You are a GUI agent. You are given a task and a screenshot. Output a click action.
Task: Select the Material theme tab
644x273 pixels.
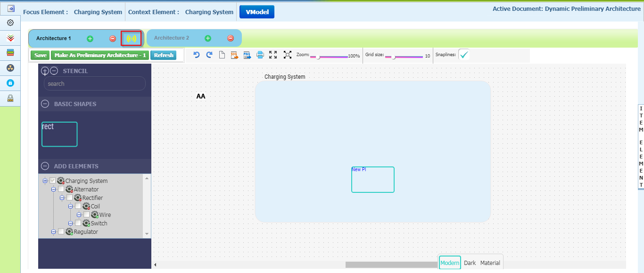click(x=490, y=263)
